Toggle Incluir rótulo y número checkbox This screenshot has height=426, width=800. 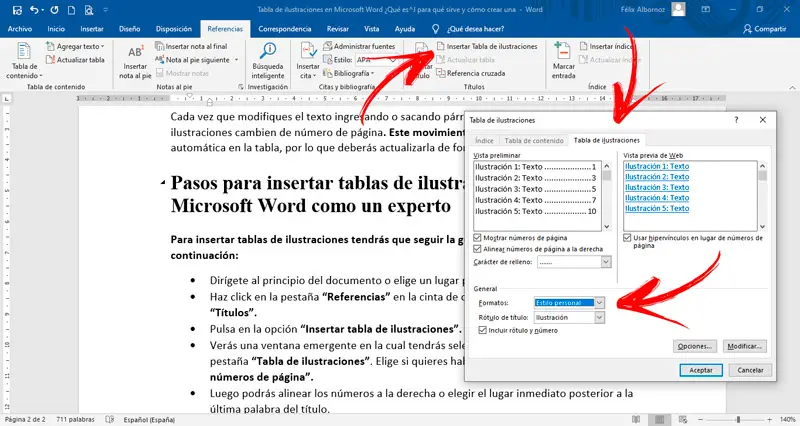(483, 331)
